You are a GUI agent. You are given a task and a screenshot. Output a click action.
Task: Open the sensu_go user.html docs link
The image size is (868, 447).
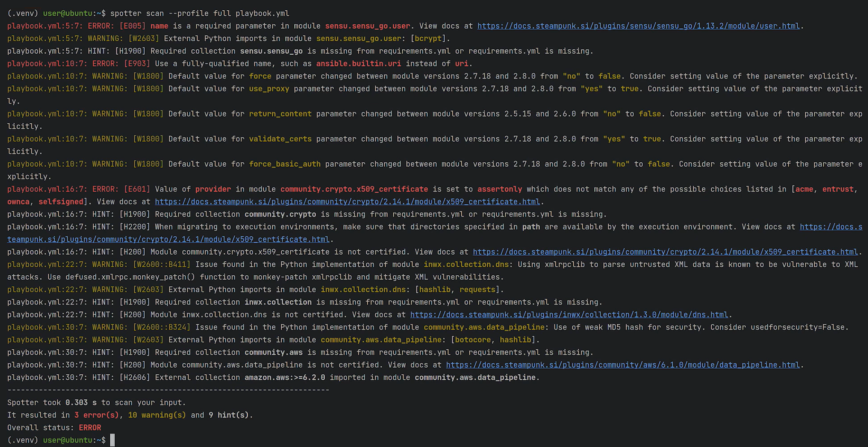coord(638,26)
